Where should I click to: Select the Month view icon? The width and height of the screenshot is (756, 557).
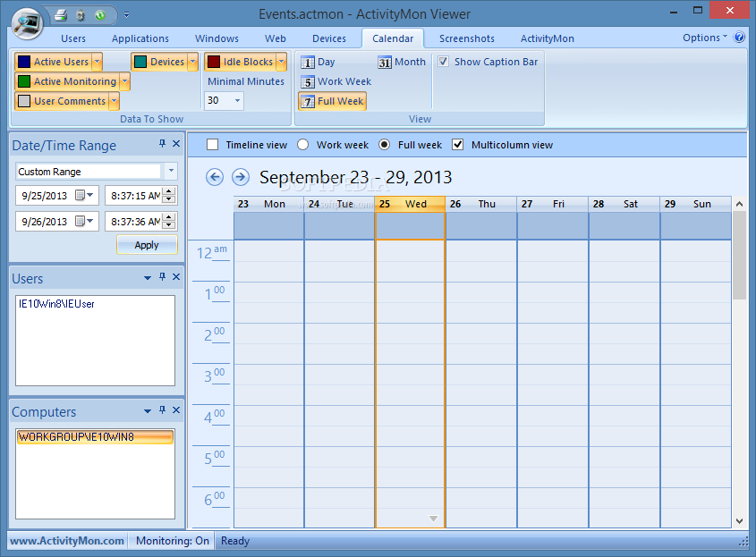tap(385, 63)
